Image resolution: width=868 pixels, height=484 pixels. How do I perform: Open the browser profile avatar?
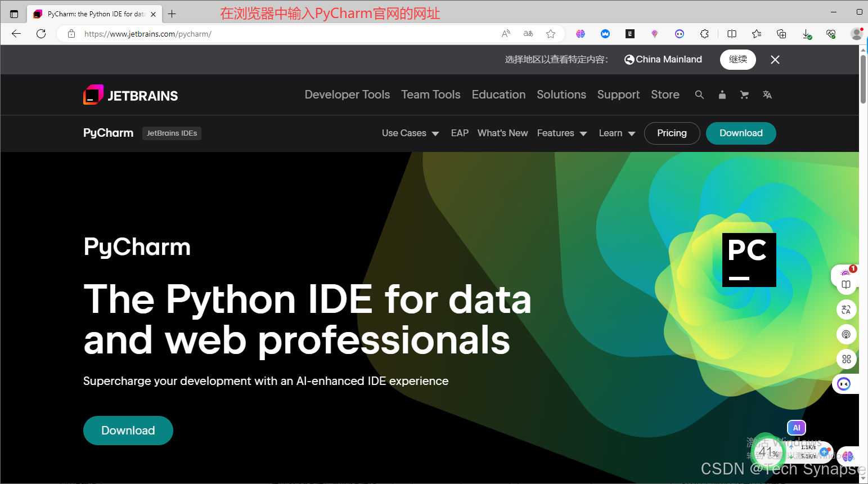tap(856, 34)
